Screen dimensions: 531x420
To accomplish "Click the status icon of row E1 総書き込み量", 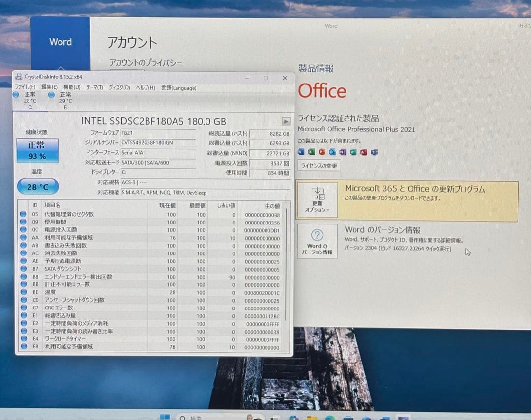I will (24, 315).
